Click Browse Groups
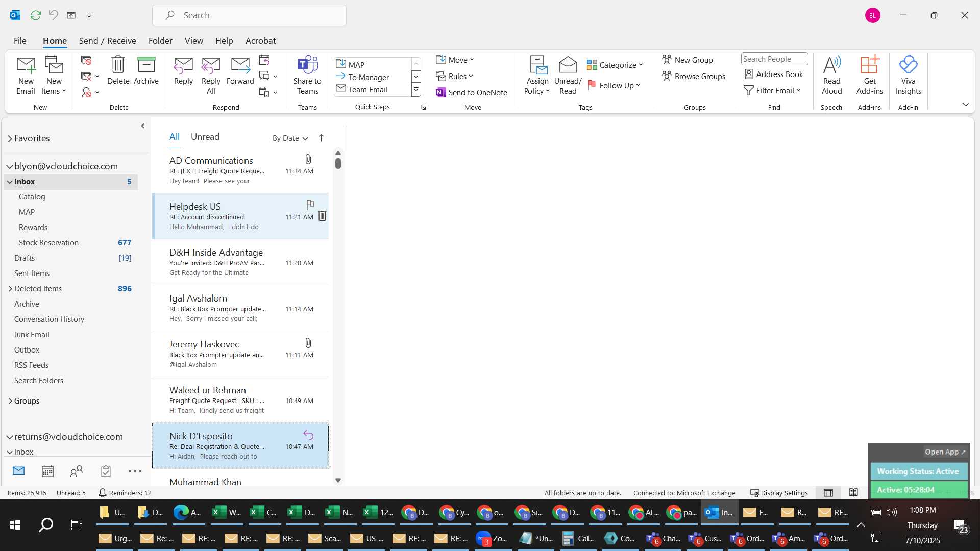The height and width of the screenshot is (551, 980). 694,76
